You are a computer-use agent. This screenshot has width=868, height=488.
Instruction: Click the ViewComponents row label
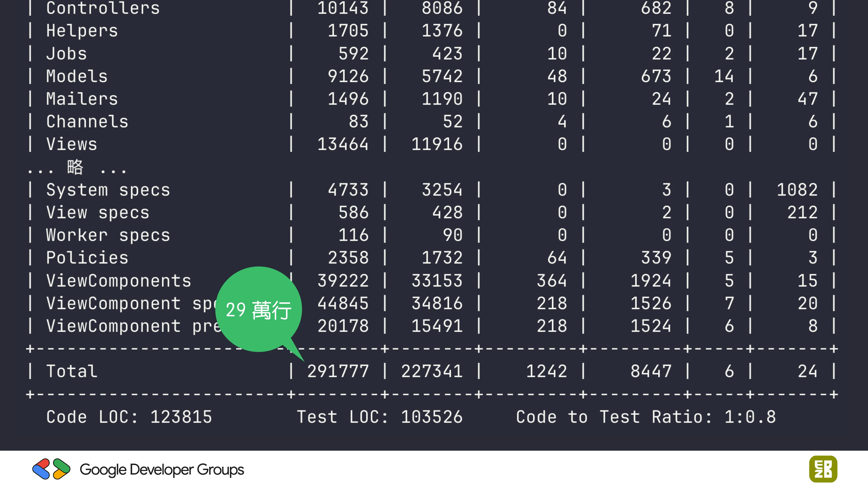click(119, 280)
